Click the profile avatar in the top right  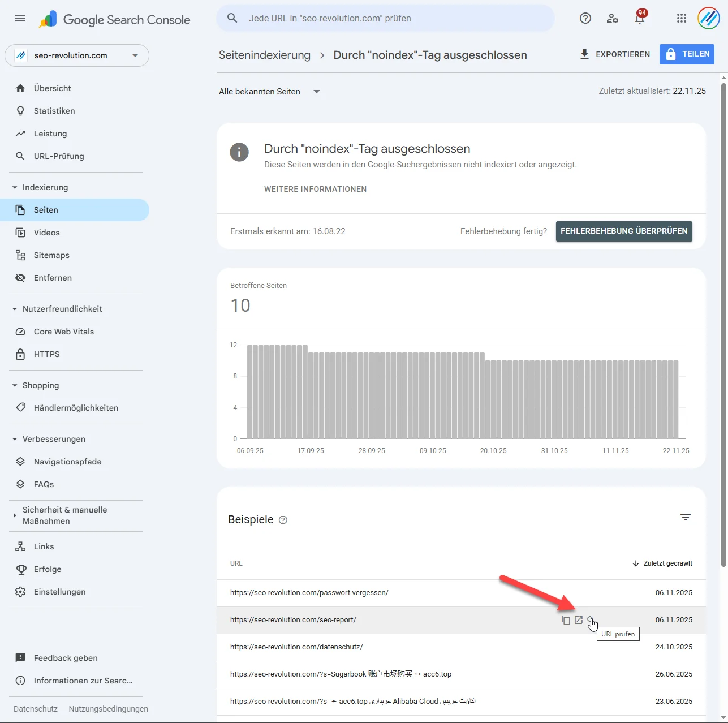click(x=708, y=18)
